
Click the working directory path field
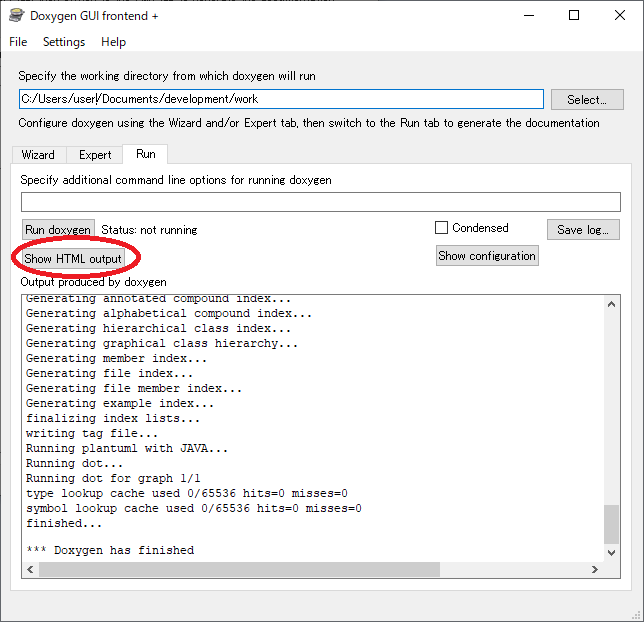tap(280, 99)
